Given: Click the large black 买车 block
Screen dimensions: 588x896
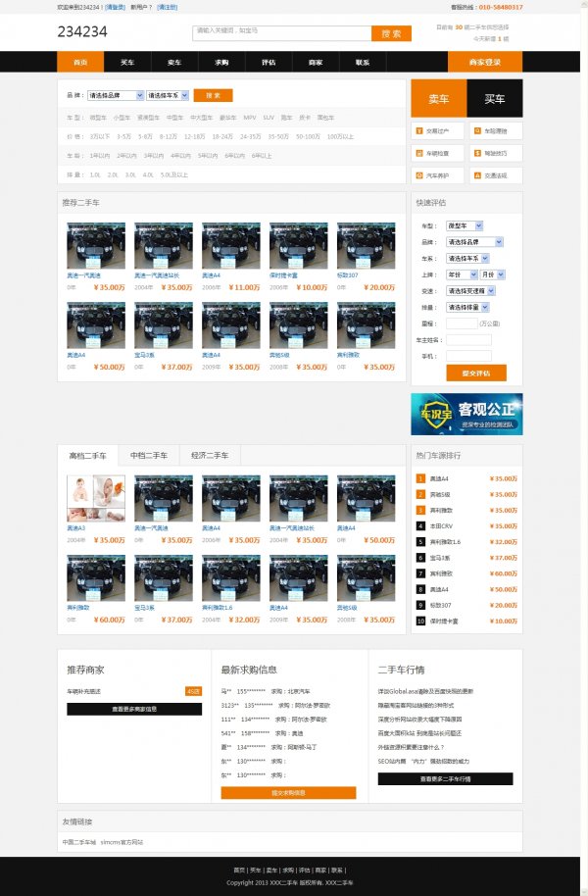Looking at the screenshot, I should point(495,98).
